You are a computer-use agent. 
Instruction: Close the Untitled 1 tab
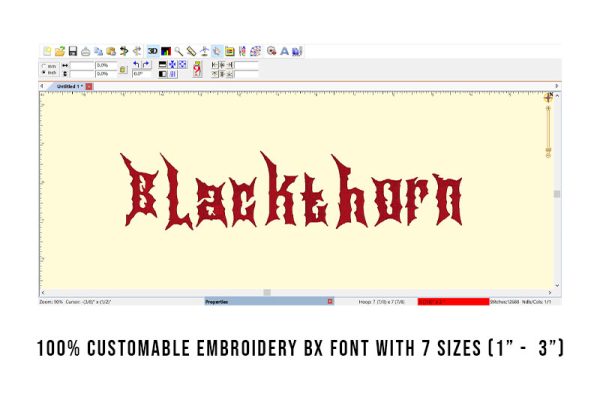click(x=89, y=87)
